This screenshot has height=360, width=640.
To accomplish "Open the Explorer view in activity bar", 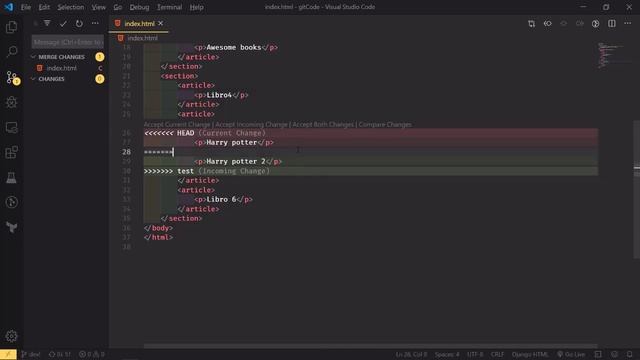I will click(x=11, y=27).
